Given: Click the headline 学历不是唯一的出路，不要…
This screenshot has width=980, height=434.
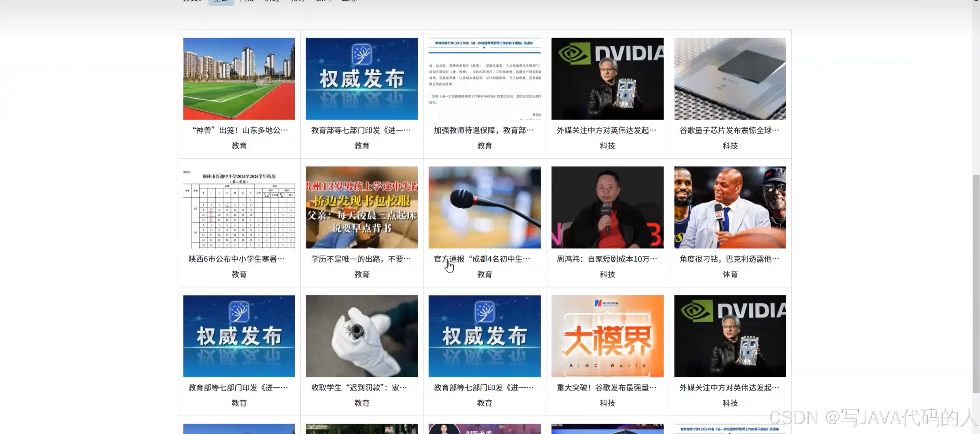Looking at the screenshot, I should click(361, 259).
